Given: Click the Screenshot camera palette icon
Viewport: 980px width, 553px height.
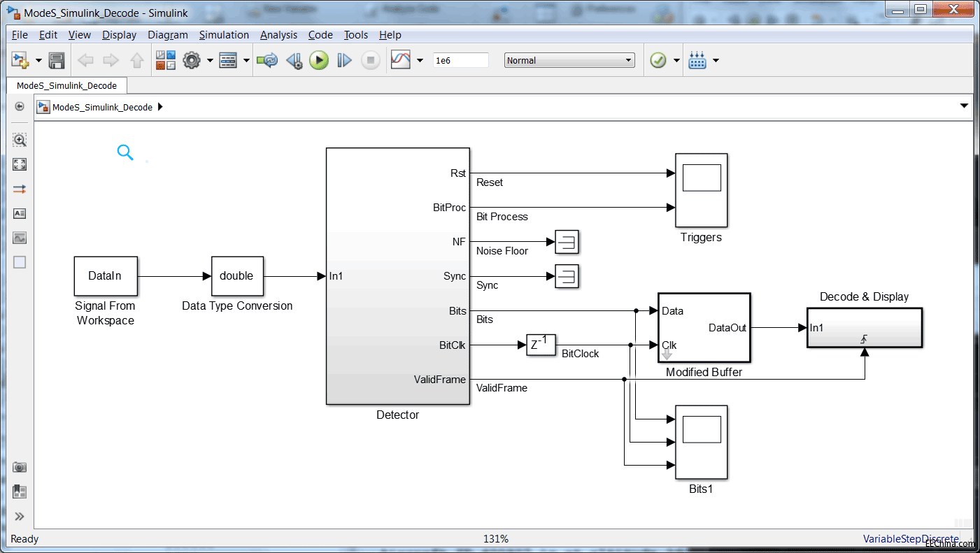Looking at the screenshot, I should 20,467.
